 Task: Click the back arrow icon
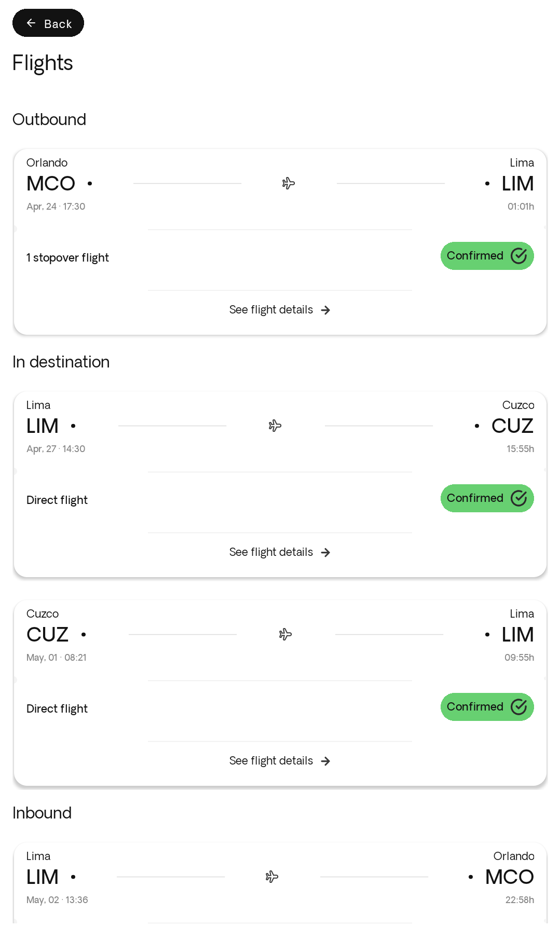(x=31, y=23)
